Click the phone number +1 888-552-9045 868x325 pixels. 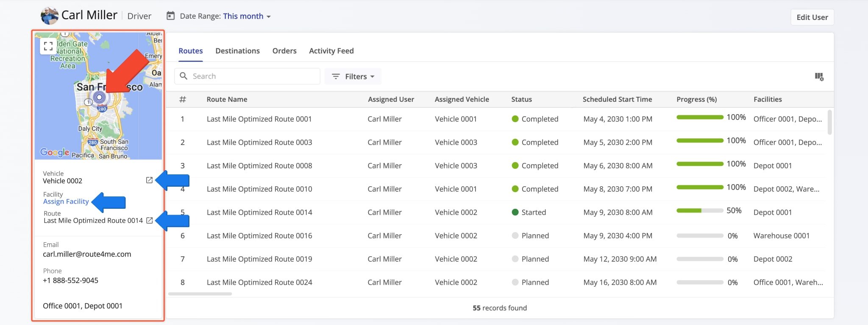point(70,280)
